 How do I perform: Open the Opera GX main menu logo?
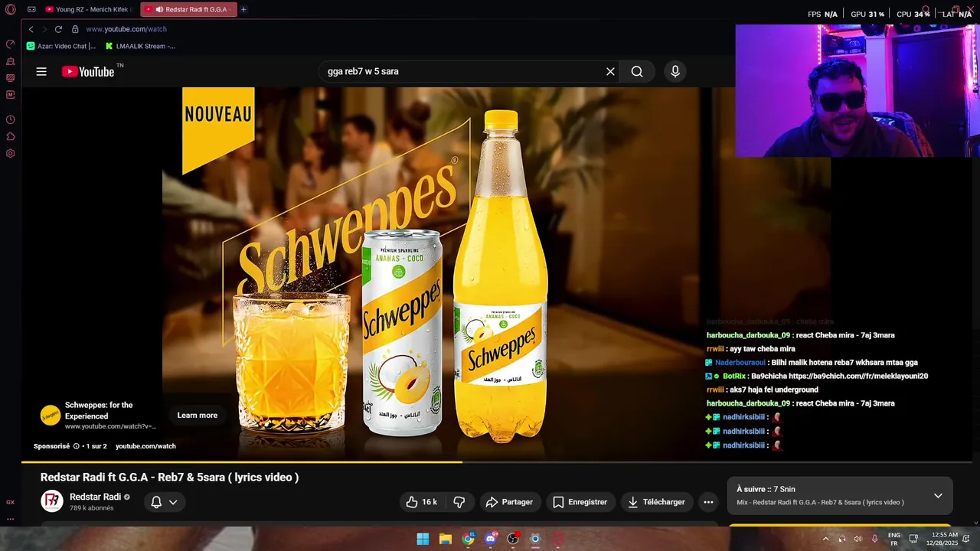click(x=11, y=10)
